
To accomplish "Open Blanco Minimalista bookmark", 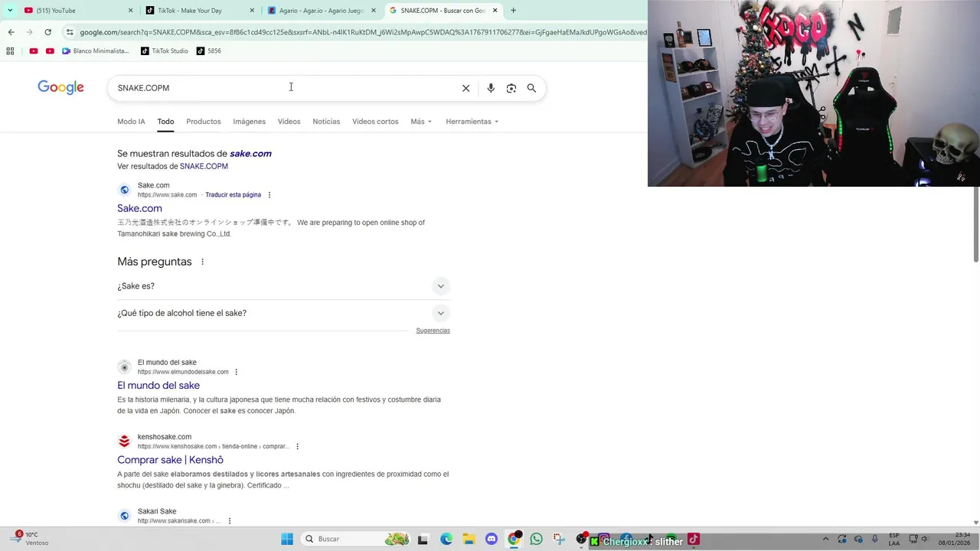I will (x=96, y=51).
